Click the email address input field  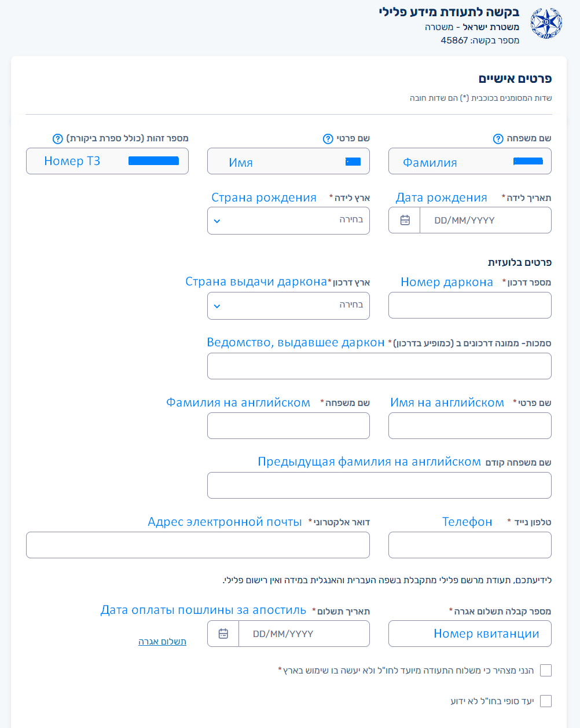point(198,545)
